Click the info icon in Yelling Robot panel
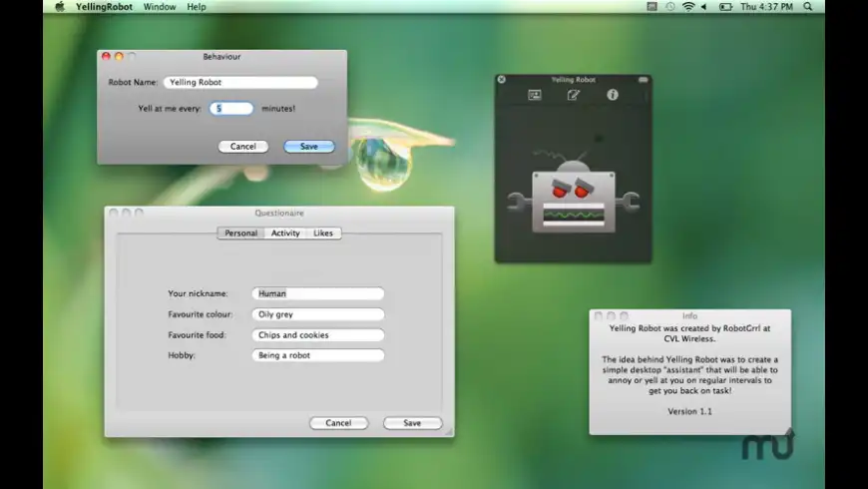The image size is (868, 489). click(x=613, y=95)
